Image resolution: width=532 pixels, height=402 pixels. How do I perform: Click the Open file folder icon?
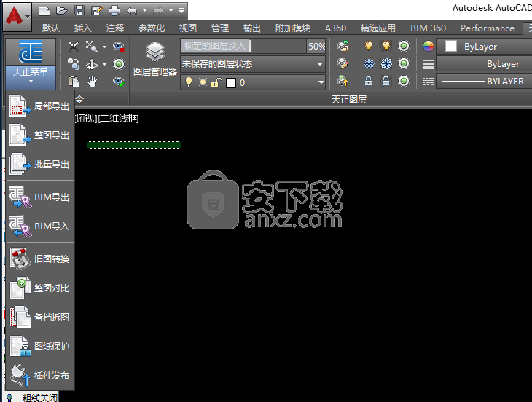click(x=62, y=11)
